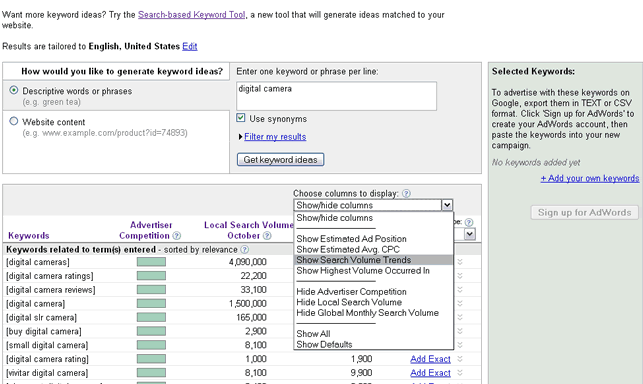643x384 pixels.
Task: Sort by Keywords column header
Action: [29, 236]
